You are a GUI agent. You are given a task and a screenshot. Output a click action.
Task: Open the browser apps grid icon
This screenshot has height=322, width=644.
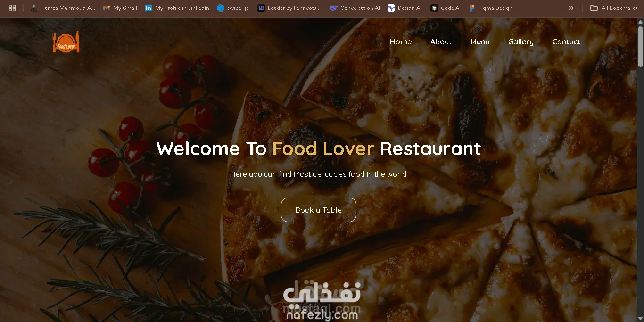12,8
